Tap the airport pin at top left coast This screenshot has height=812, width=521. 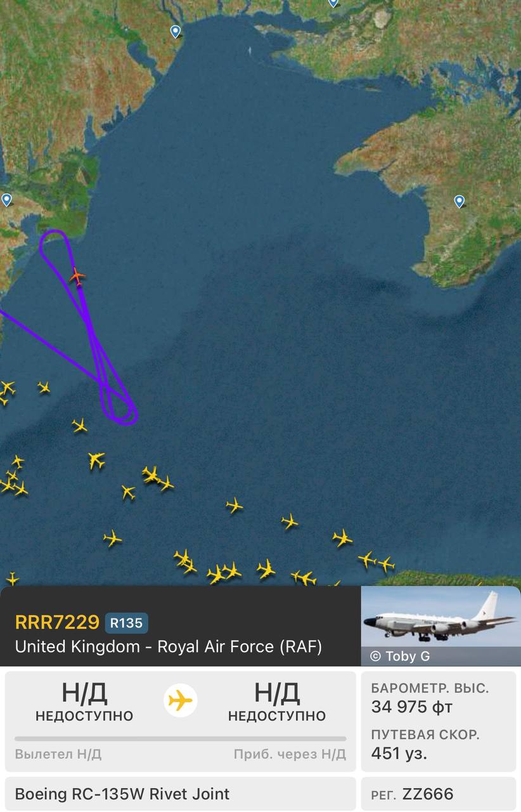176,31
